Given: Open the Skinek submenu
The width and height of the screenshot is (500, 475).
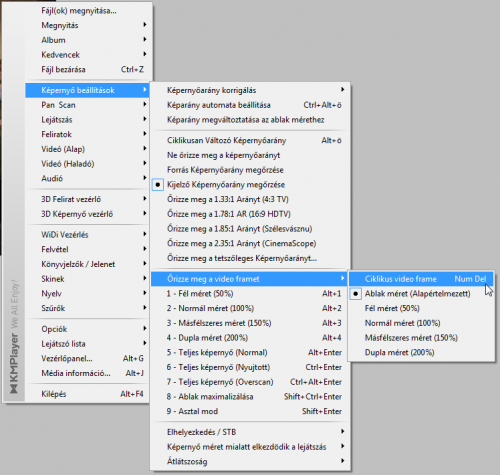Looking at the screenshot, I should pos(87,279).
